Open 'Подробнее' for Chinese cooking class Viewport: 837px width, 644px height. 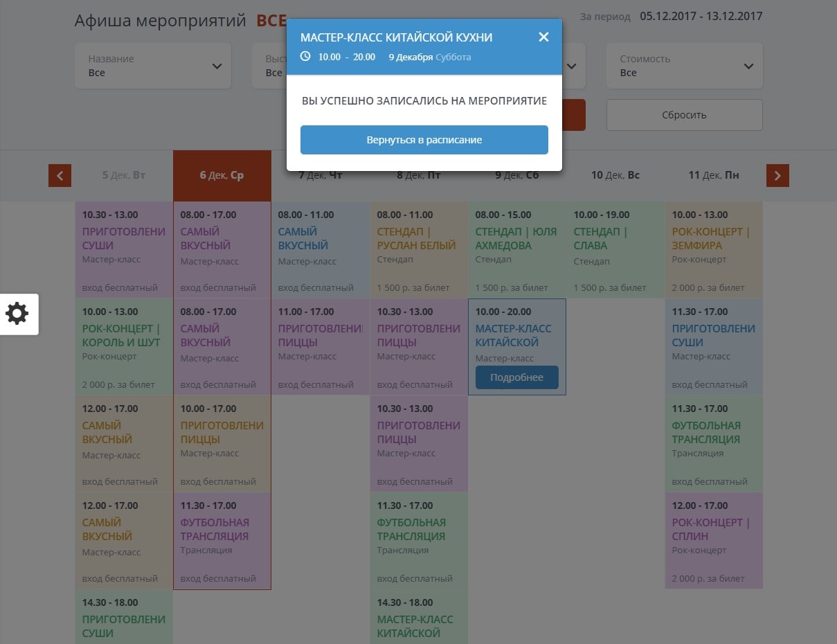coord(516,377)
